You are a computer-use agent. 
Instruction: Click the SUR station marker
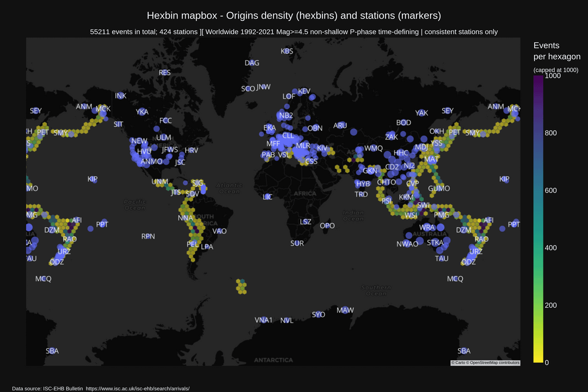pyautogui.click(x=297, y=243)
